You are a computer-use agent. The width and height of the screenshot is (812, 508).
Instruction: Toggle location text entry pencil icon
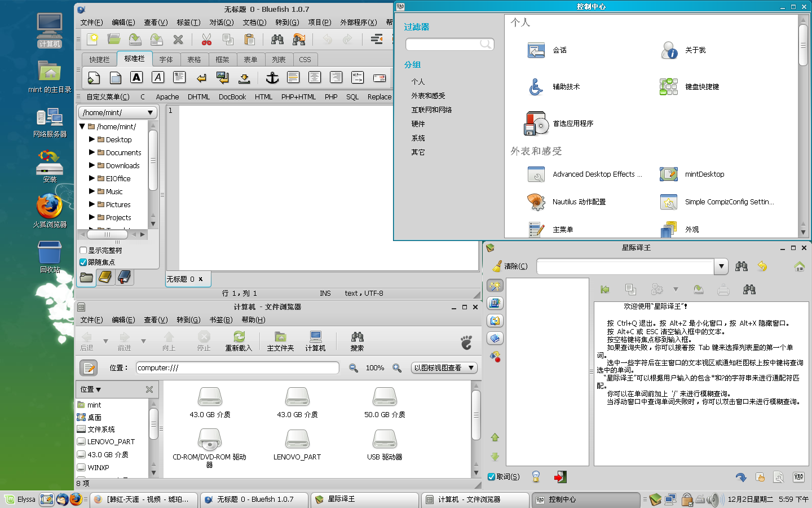coord(89,368)
